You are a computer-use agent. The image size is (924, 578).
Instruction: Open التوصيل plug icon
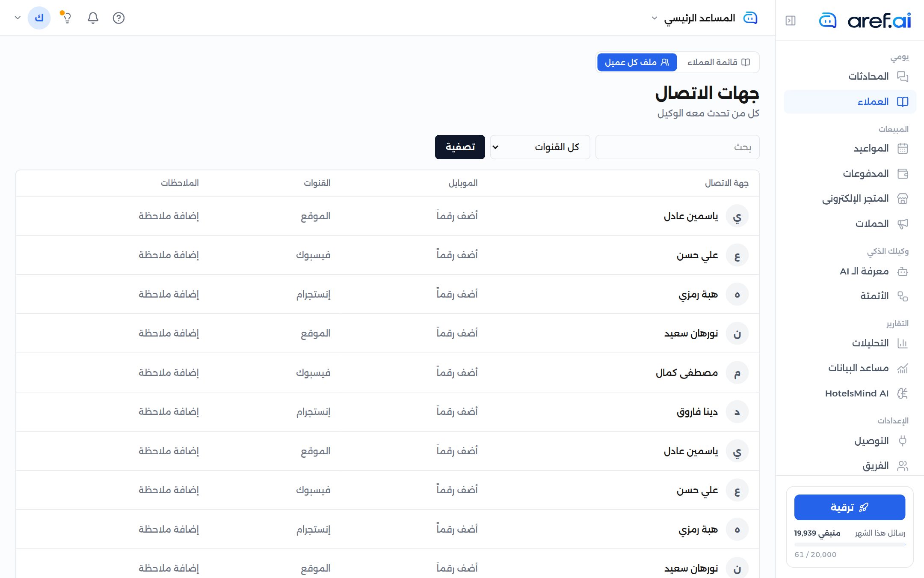coord(903,441)
